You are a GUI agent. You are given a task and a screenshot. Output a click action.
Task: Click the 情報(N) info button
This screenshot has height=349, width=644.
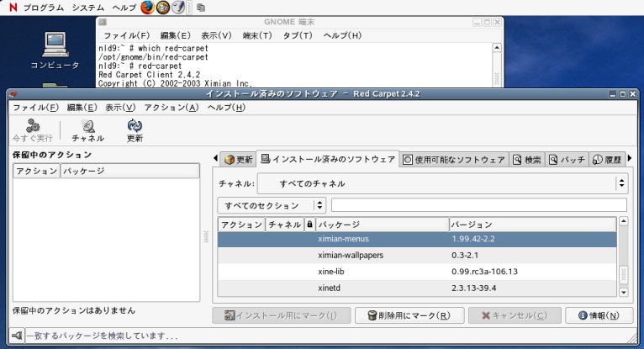[x=599, y=315]
